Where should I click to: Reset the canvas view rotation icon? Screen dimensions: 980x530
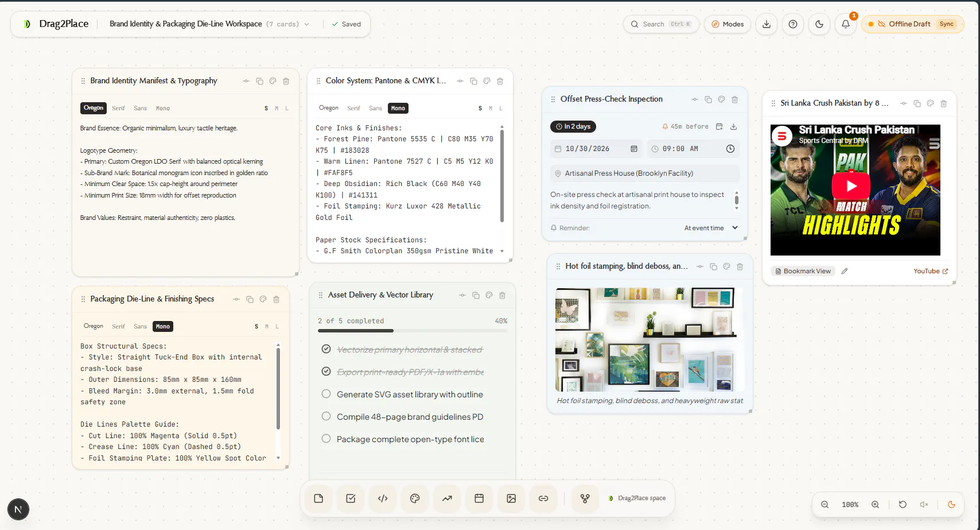[x=903, y=505]
